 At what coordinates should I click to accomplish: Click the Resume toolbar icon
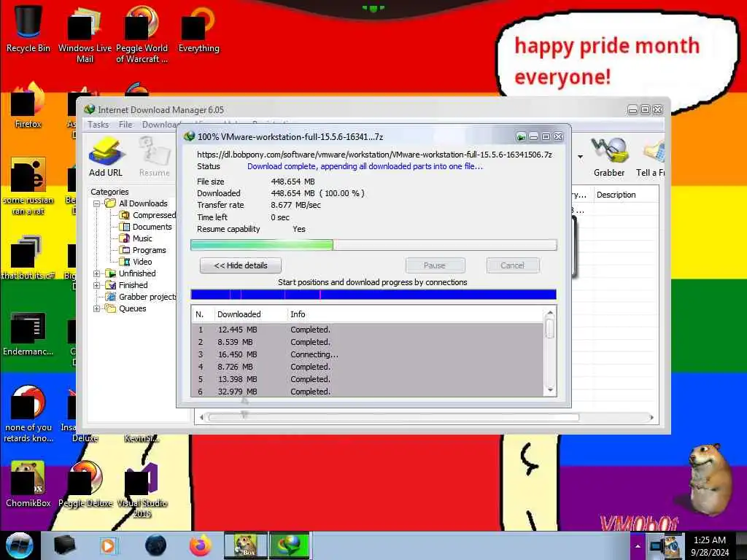[x=155, y=157]
